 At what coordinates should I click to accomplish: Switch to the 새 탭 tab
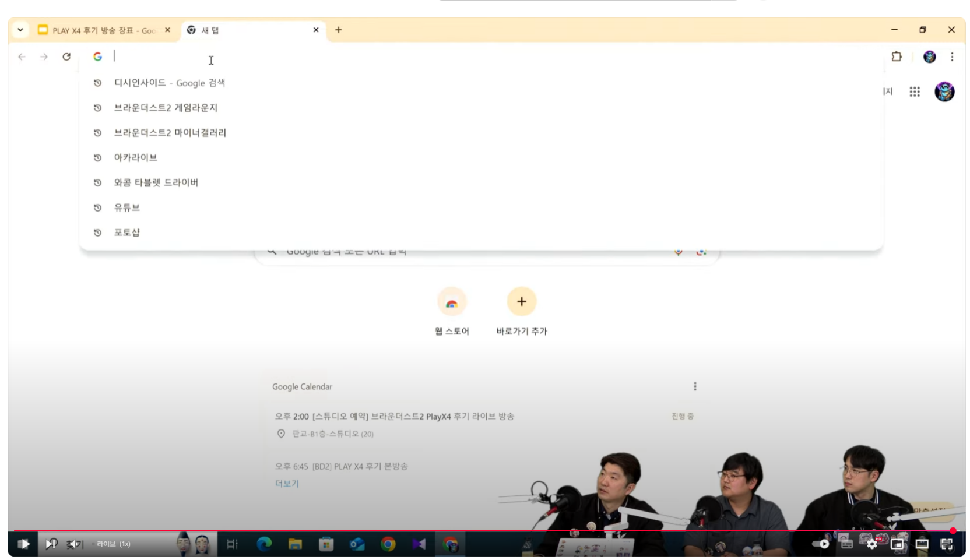[x=252, y=30]
